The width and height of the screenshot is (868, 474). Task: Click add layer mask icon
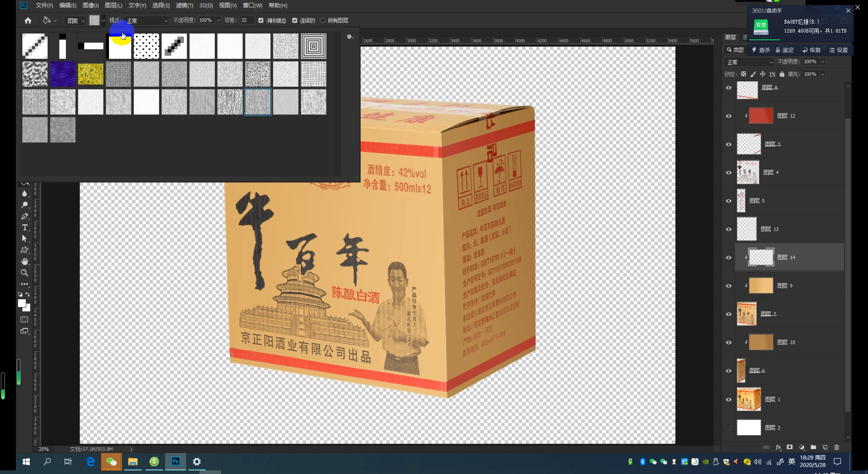(x=790, y=447)
